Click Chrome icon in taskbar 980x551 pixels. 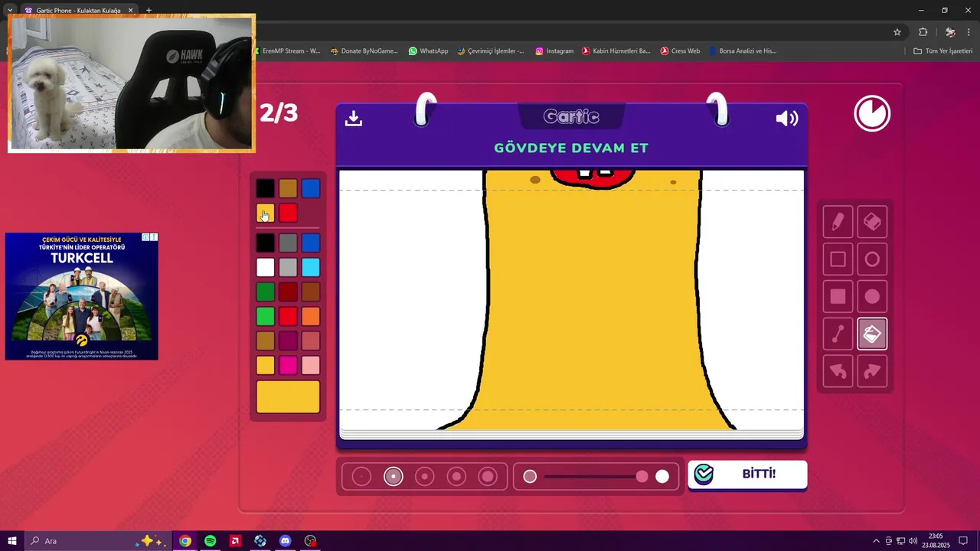(185, 541)
